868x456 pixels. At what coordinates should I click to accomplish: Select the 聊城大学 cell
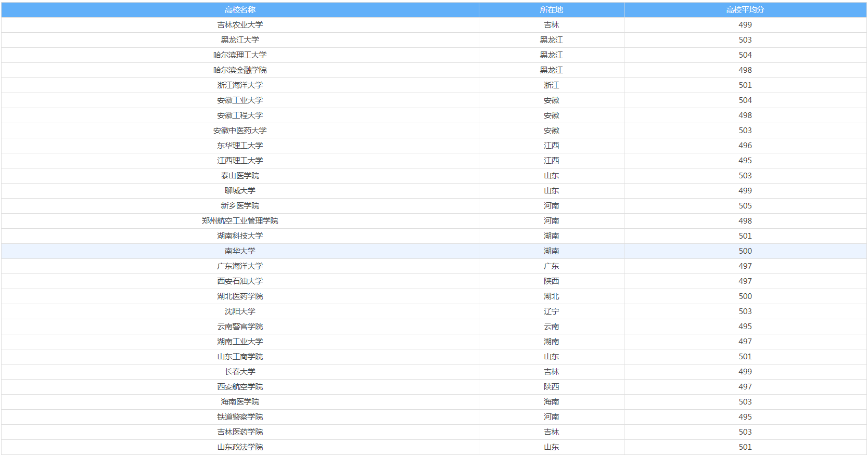pos(240,191)
